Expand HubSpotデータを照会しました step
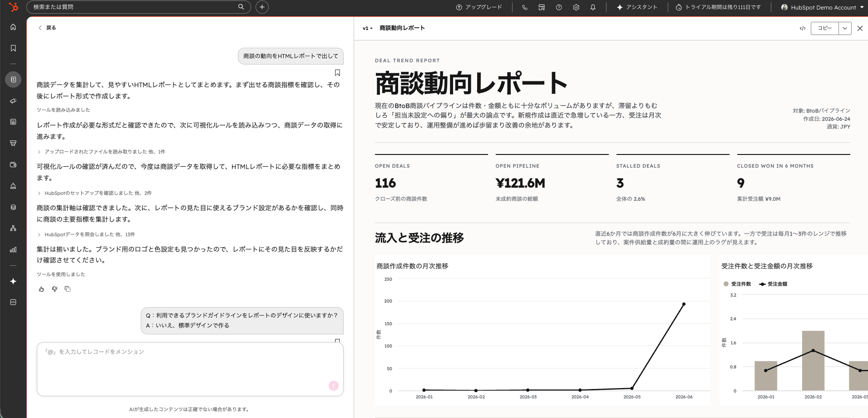This screenshot has width=868, height=418. [x=86, y=234]
